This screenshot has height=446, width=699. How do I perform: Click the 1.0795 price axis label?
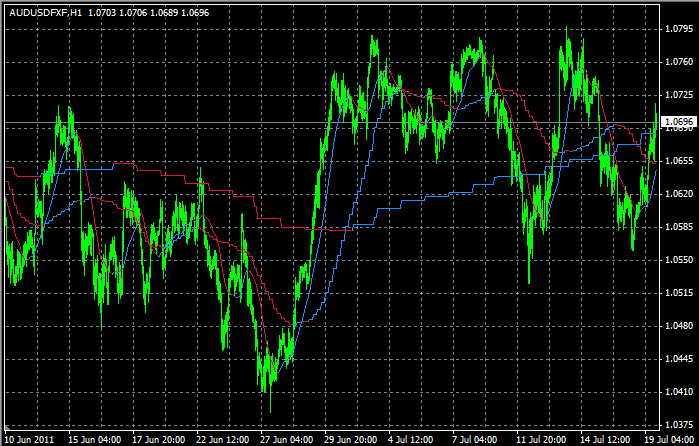(x=679, y=29)
